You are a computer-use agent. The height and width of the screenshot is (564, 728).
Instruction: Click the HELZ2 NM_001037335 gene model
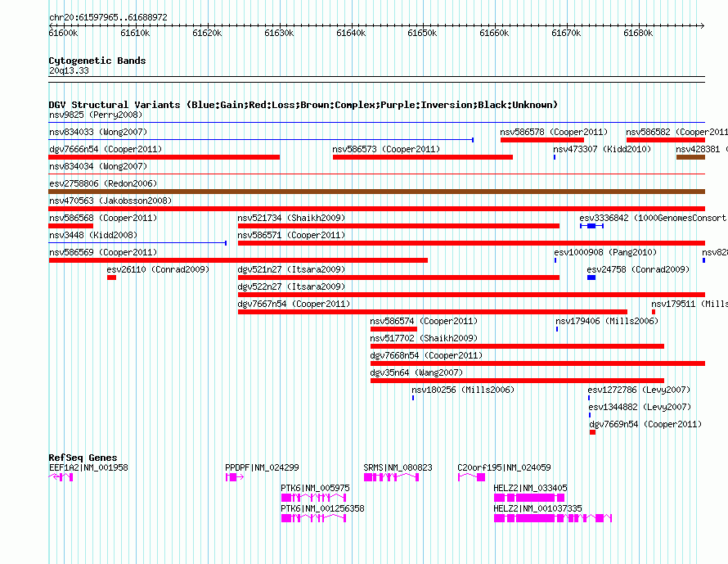pos(552,518)
